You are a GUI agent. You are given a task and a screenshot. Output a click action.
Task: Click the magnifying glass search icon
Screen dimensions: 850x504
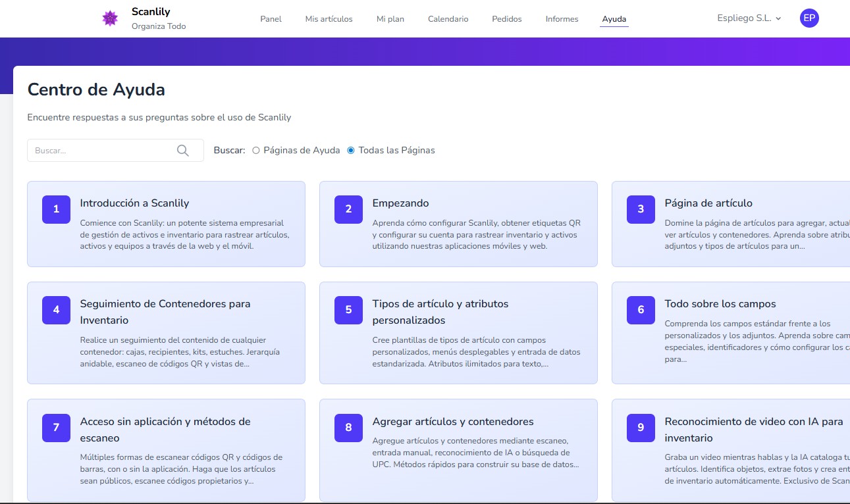(x=183, y=151)
